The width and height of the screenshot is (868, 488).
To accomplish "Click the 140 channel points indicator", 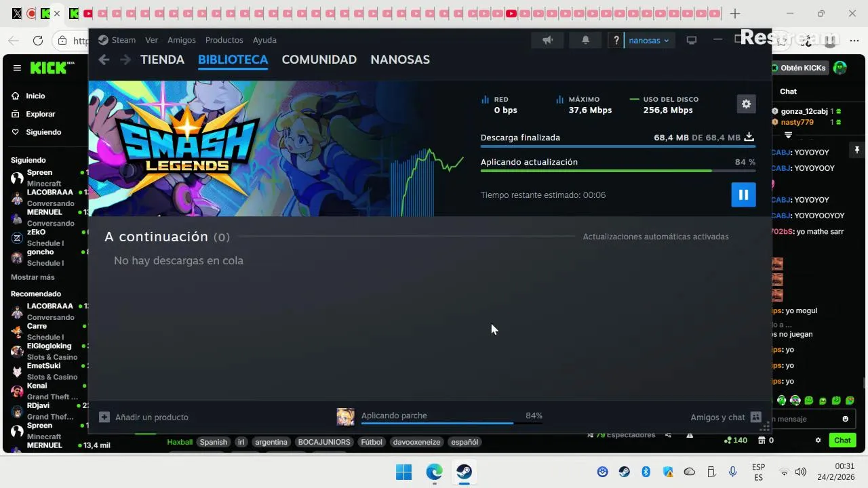I will point(736,440).
